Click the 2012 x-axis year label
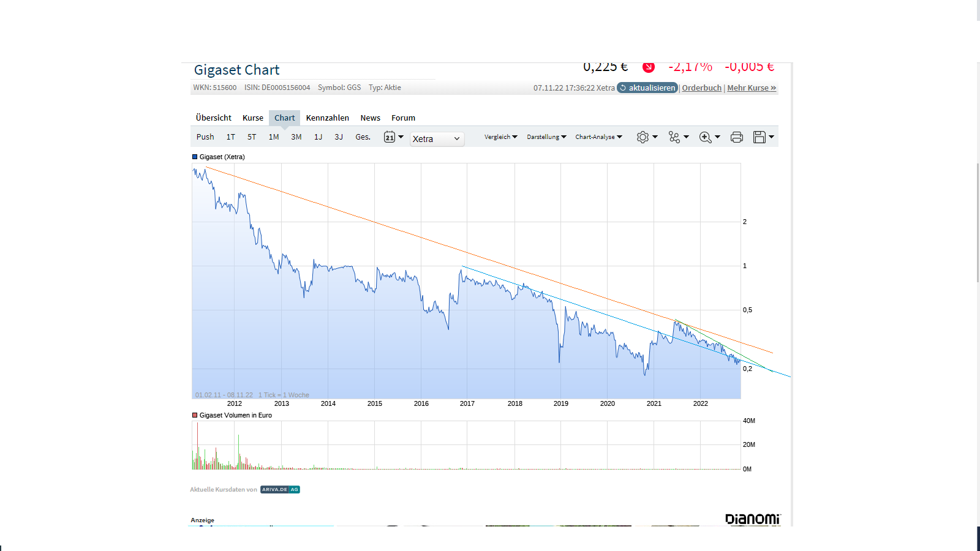This screenshot has height=551, width=980. pos(235,403)
